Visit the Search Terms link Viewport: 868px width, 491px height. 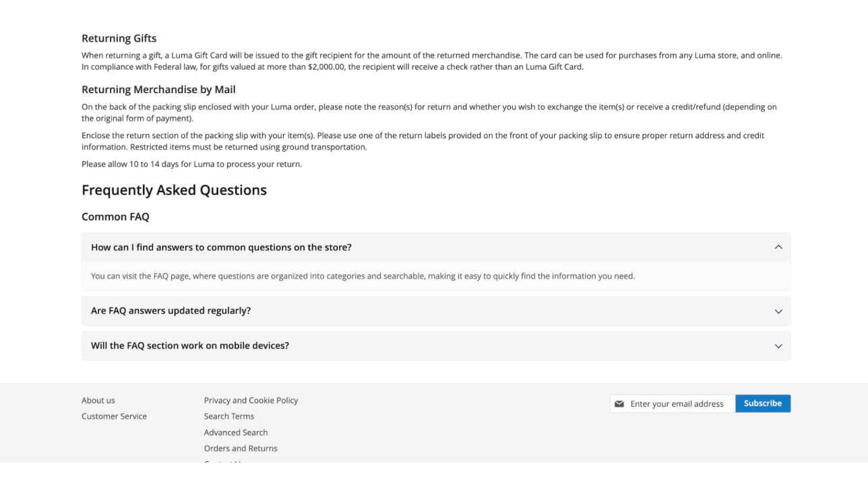click(x=229, y=416)
